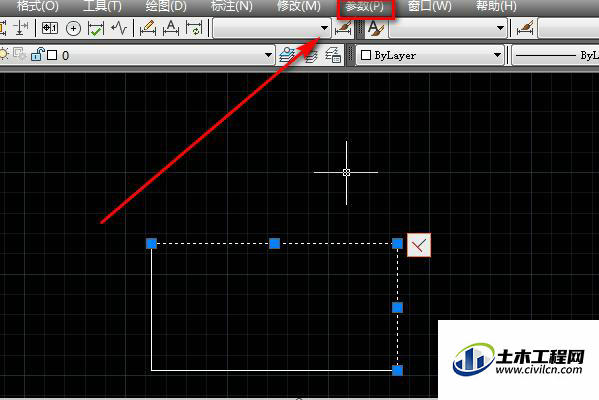Expand the text style dropdown
The height and width of the screenshot is (400, 599).
tap(500, 28)
